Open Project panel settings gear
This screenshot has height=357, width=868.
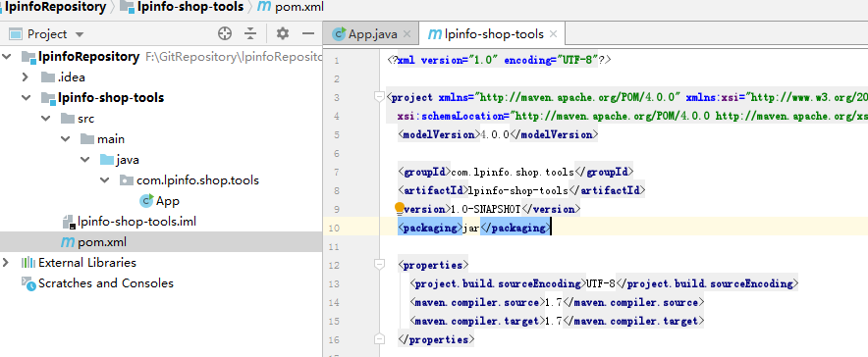pyautogui.click(x=283, y=33)
